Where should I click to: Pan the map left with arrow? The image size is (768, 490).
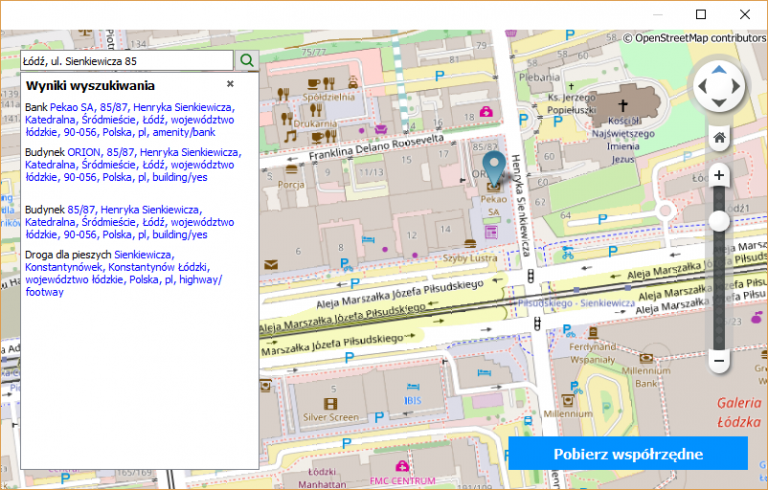click(701, 86)
